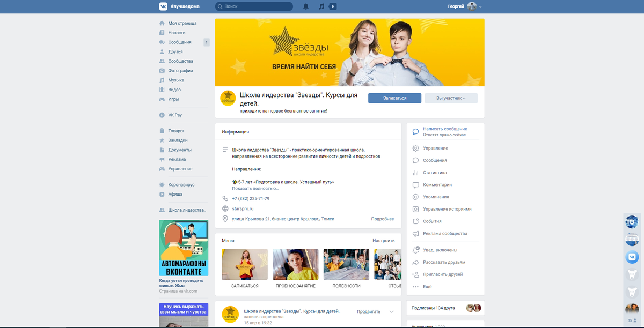The height and width of the screenshot is (328, 644).
Task: Open Новости in left menu
Action: click(x=177, y=33)
